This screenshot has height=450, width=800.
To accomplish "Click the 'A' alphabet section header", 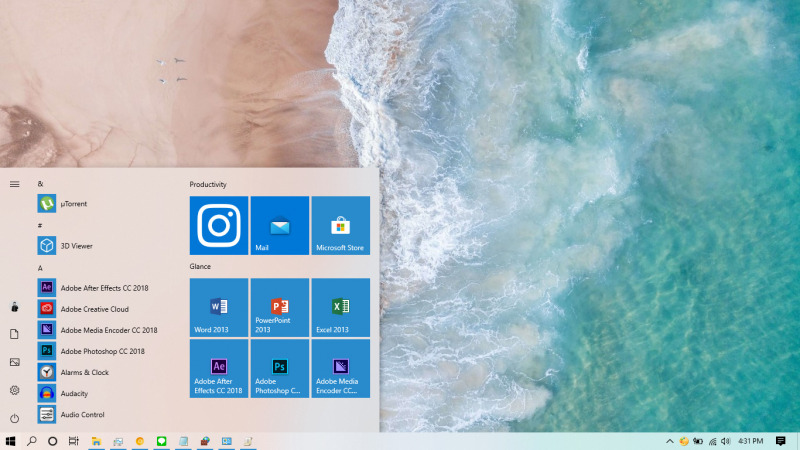I will tap(40, 268).
